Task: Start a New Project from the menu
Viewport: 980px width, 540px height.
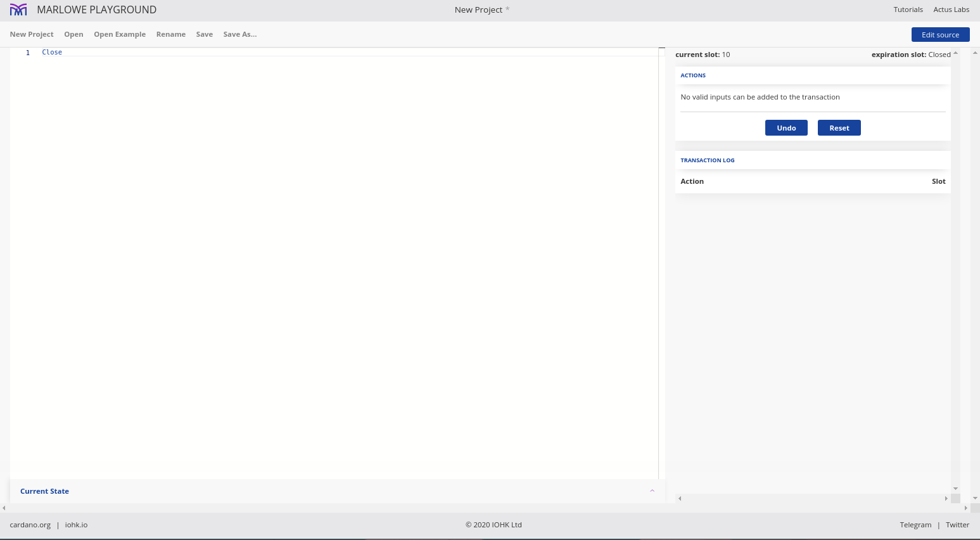Action: [32, 34]
